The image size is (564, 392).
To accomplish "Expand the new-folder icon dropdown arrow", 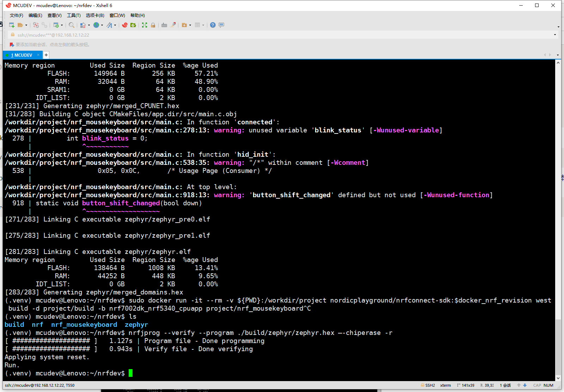I will 190,25.
